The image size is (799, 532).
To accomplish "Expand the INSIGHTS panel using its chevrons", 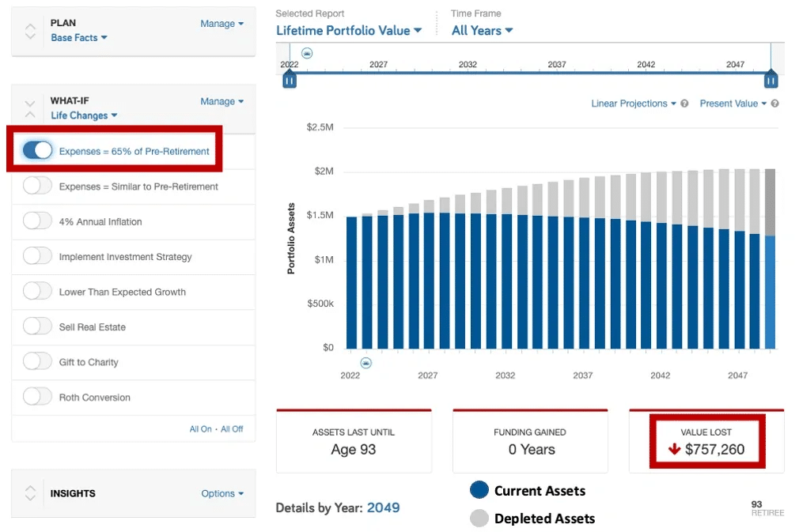I will (30, 492).
